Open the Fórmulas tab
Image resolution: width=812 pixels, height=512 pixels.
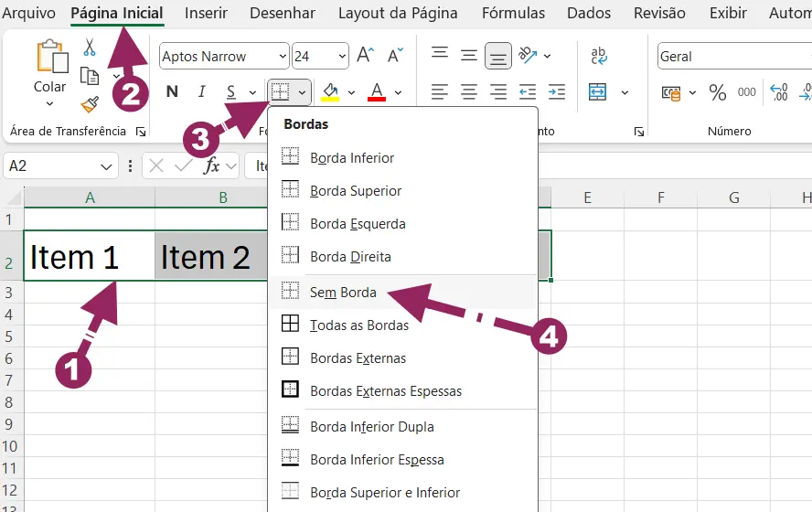point(513,13)
